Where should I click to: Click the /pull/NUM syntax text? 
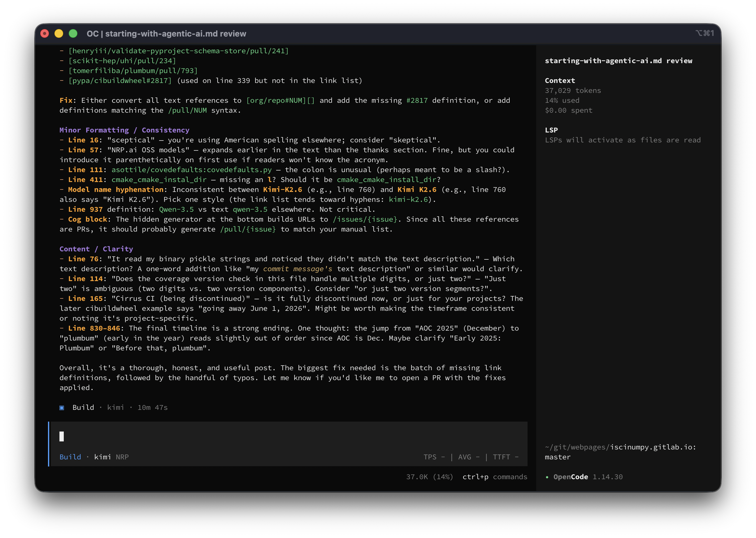(187, 110)
